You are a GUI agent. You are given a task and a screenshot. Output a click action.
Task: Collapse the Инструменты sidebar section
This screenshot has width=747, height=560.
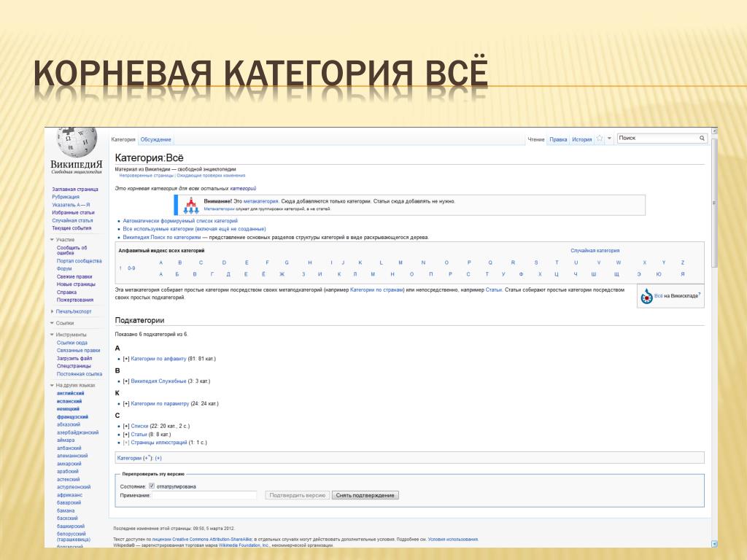tap(52, 335)
